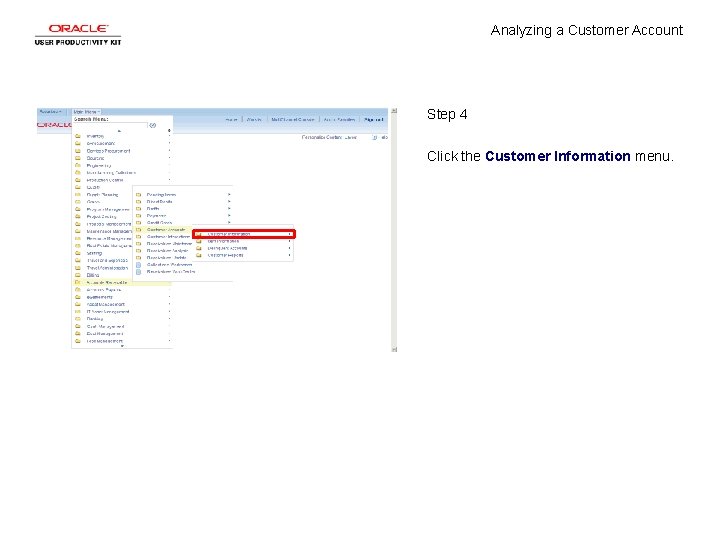
Task: Click the Pending Items folder icon
Action: click(x=139, y=195)
